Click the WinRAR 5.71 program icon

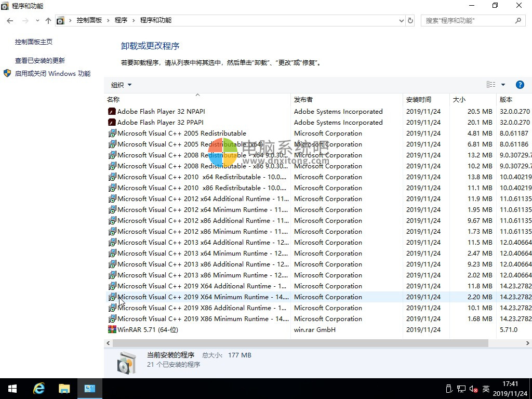point(112,329)
